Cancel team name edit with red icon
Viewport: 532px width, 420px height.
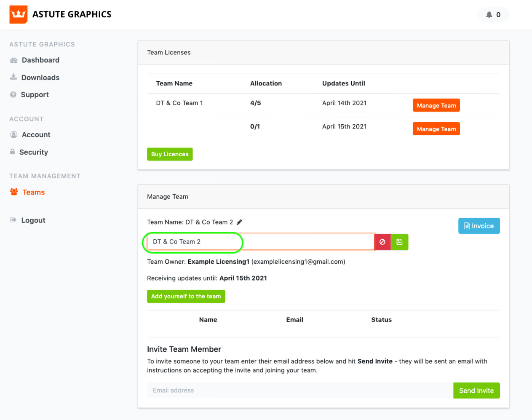(x=382, y=242)
